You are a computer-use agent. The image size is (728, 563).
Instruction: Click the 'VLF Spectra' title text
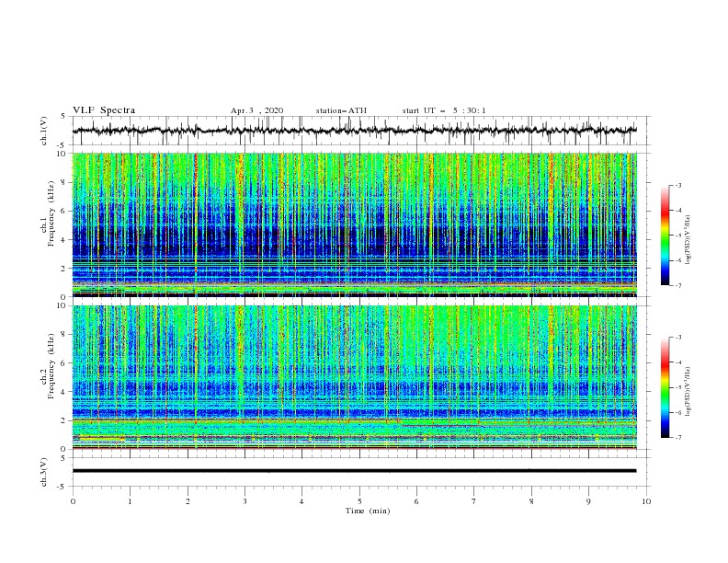tap(104, 110)
